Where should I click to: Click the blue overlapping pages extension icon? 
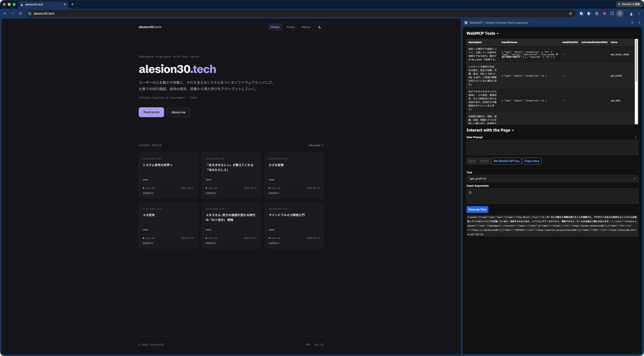point(589,13)
